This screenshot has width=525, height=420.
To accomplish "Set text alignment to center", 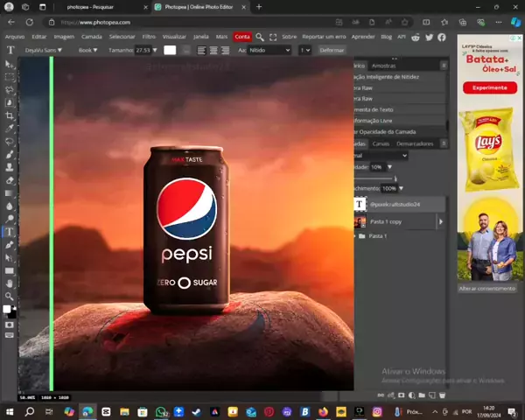I will click(213, 50).
